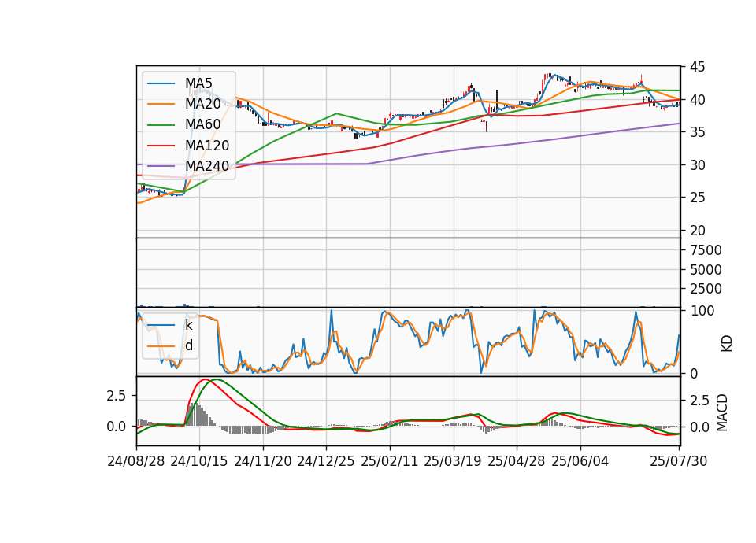Click the 2500 volume axis label
Image resolution: width=756 pixels, height=543 pixels.
[706, 289]
